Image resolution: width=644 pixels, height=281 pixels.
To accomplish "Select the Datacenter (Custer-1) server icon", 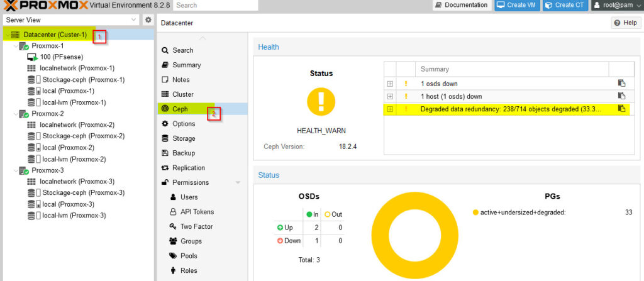I will 15,35.
